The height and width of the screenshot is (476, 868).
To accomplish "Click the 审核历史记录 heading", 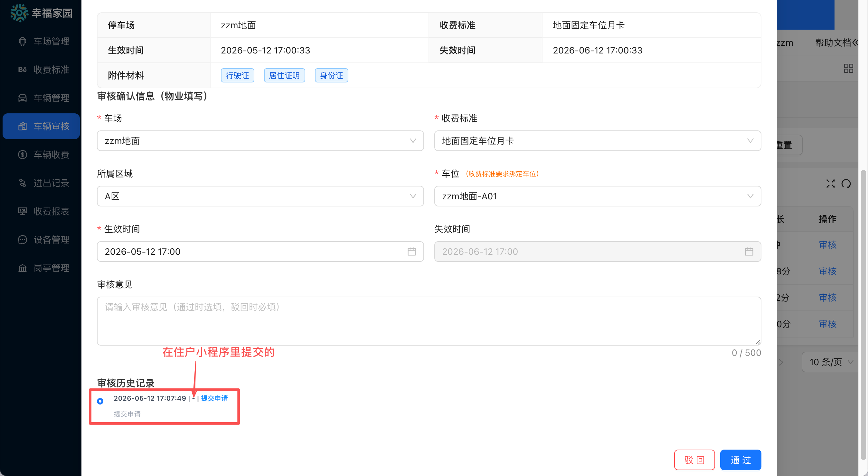I will coord(126,383).
